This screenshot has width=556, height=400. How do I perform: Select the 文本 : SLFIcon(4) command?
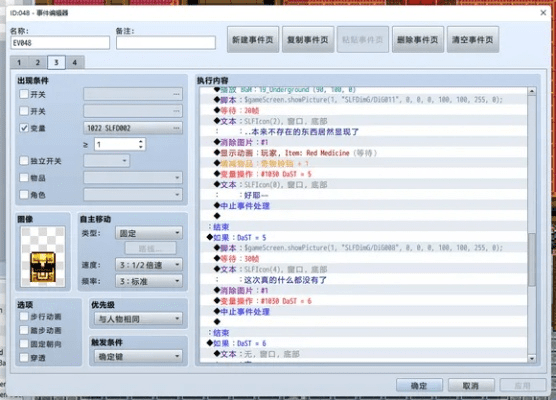pos(363,270)
